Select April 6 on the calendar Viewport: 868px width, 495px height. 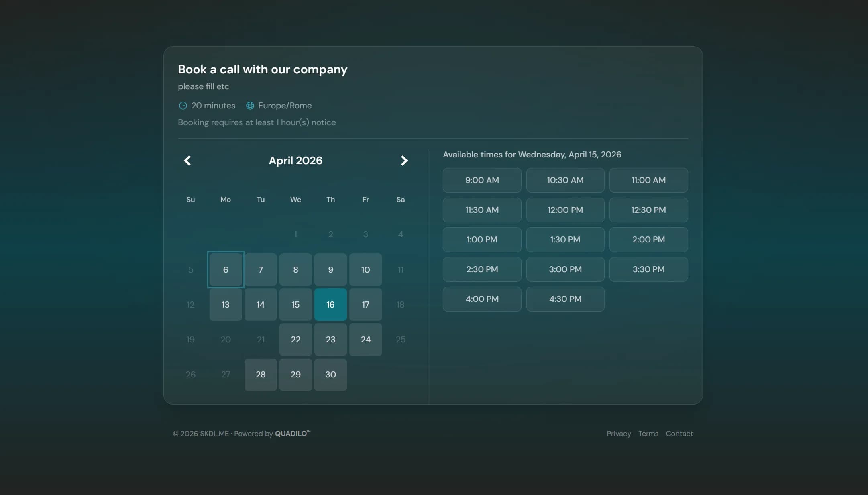point(226,270)
